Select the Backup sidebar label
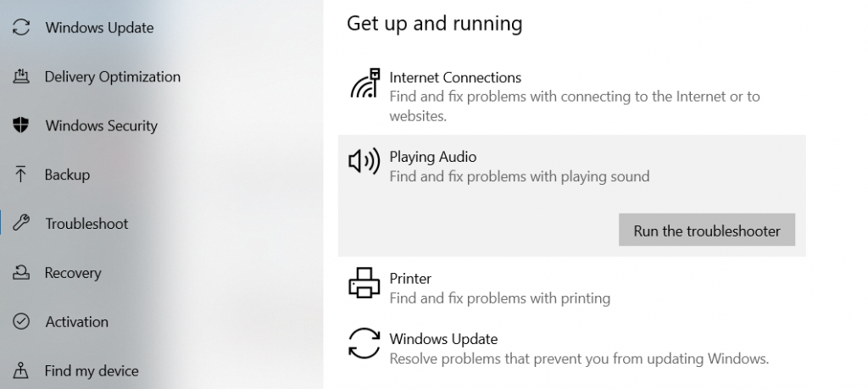The width and height of the screenshot is (868, 389). click(x=67, y=175)
